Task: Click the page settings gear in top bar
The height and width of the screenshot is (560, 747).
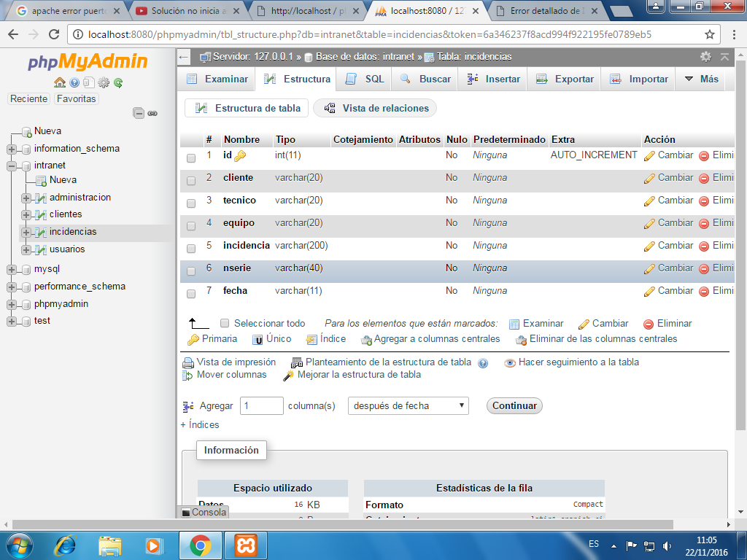Action: pyautogui.click(x=705, y=57)
